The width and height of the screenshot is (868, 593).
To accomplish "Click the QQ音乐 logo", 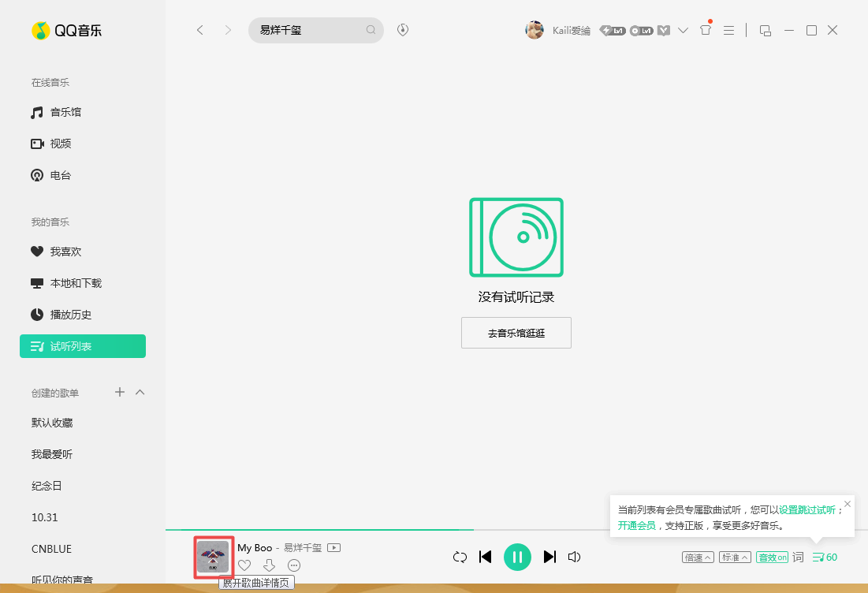I will 66,31.
